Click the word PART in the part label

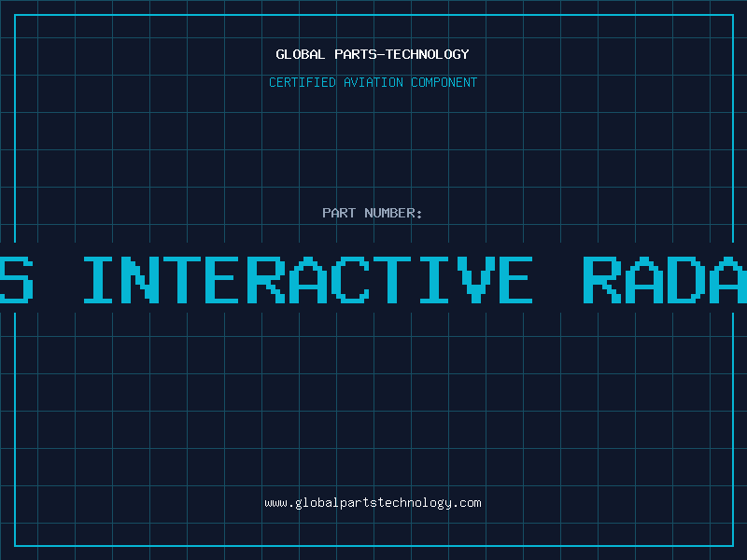point(340,213)
